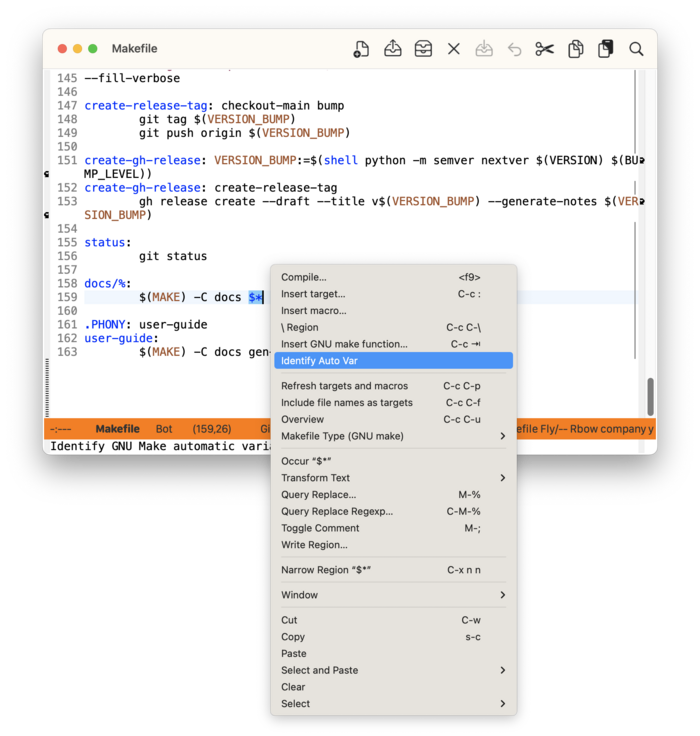Screen dimensions: 700x736
Task: Click the status target on line 155
Action: point(105,242)
